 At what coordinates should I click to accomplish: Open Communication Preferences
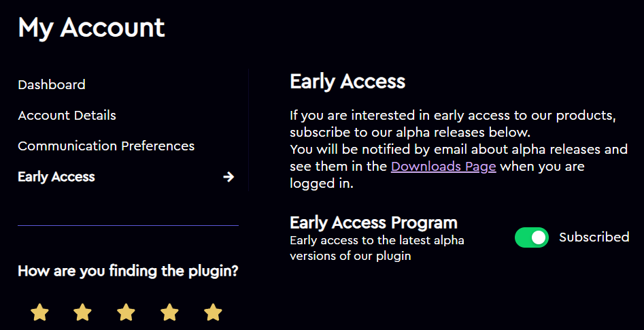point(106,146)
